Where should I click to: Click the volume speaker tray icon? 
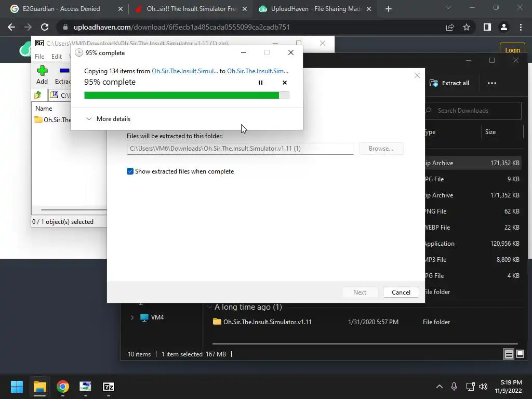pos(483,387)
